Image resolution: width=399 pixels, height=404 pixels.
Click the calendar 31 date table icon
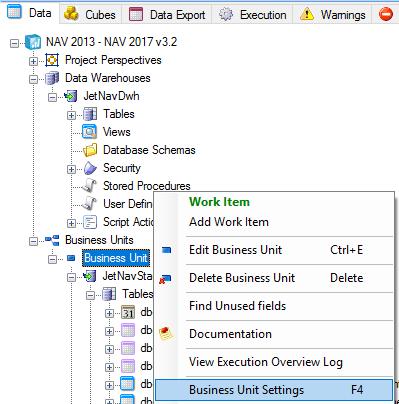[x=128, y=312]
